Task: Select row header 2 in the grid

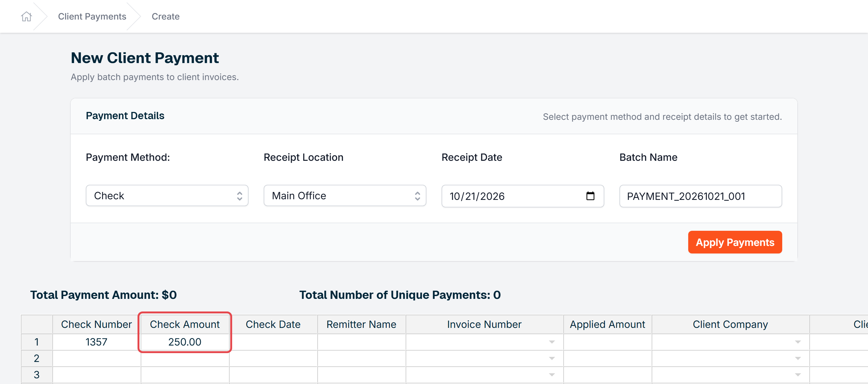Action: [x=37, y=358]
